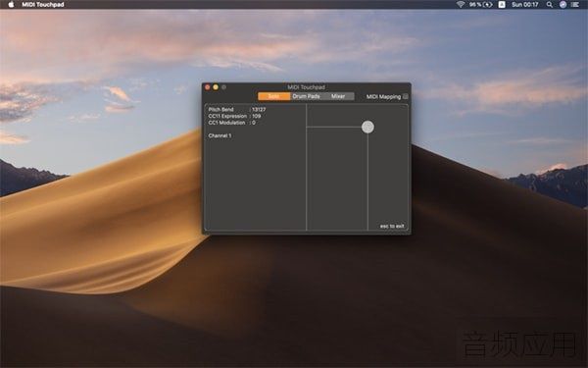Open the Apple menu

11,5
